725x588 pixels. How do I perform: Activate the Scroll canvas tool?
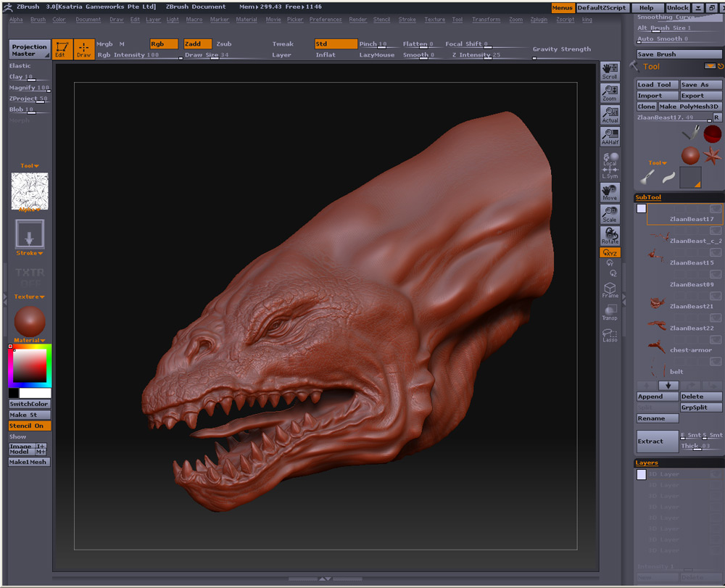tap(610, 71)
